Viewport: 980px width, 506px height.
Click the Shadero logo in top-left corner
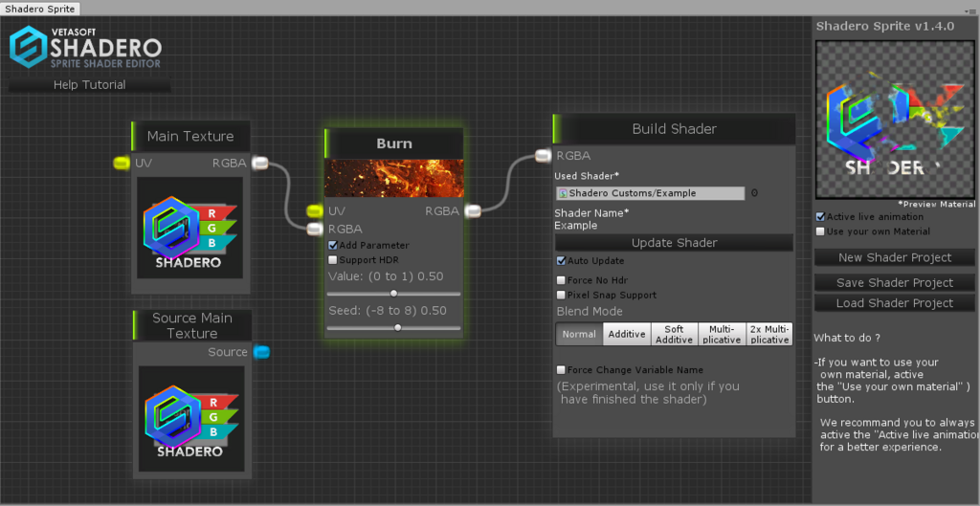click(85, 47)
